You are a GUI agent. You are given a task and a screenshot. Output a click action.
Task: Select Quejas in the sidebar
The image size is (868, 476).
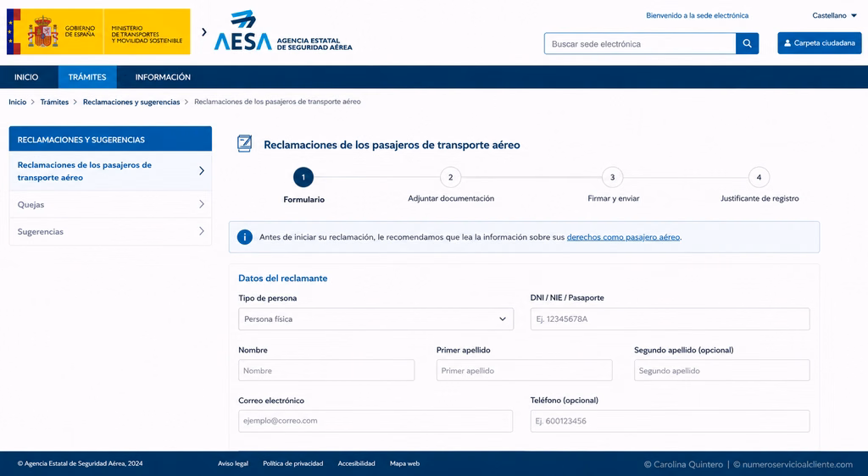(110, 205)
